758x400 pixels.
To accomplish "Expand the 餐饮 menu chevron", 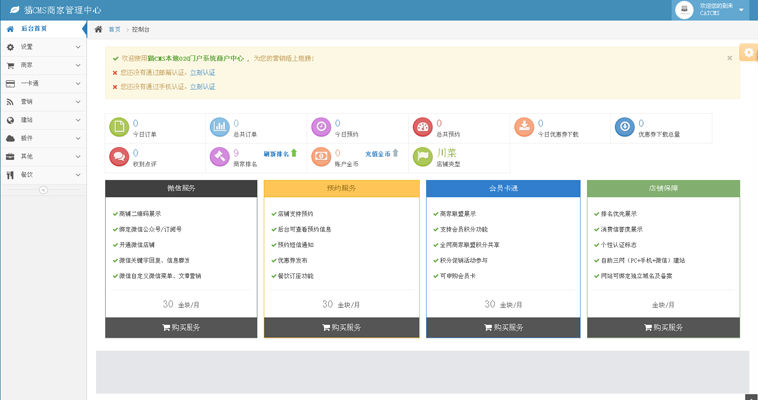I will point(78,175).
